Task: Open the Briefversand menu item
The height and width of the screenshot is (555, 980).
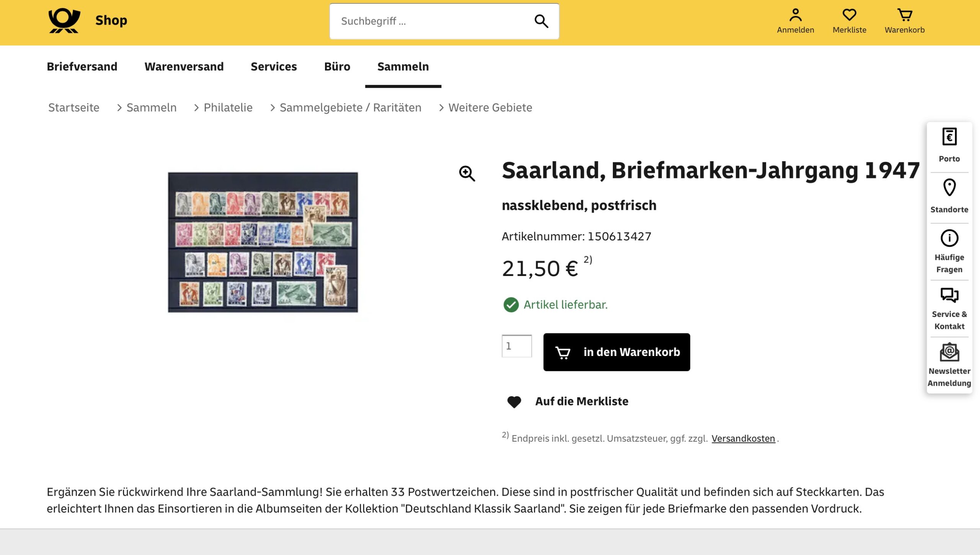Action: 82,67
